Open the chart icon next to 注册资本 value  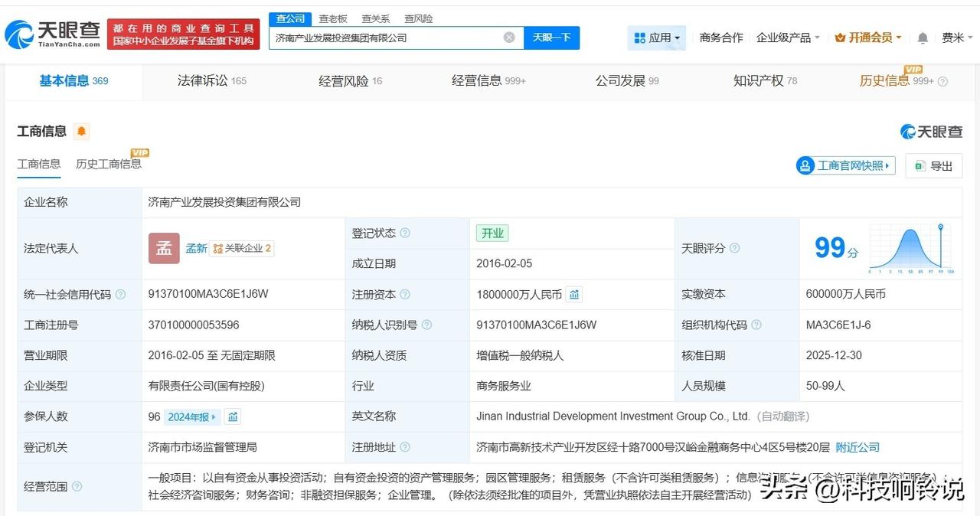(574, 294)
